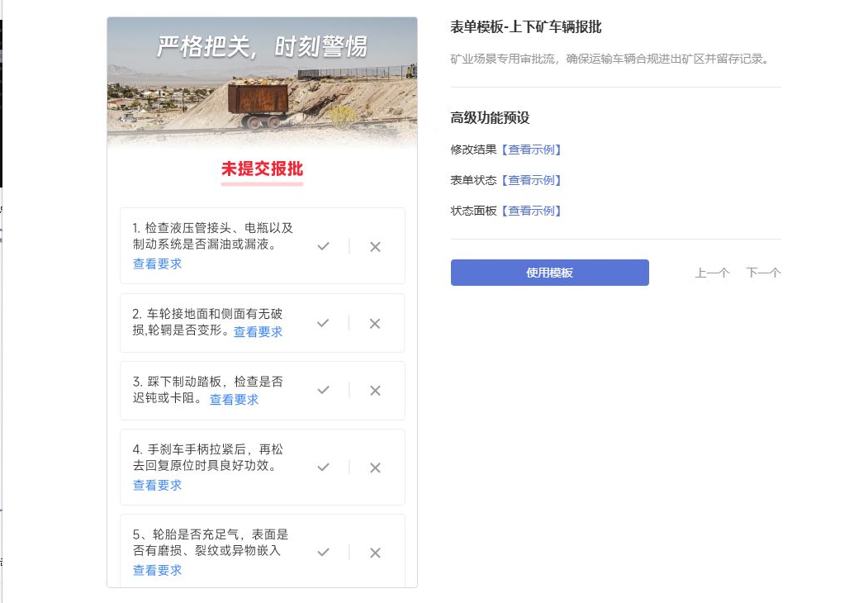Click the 使用模板 button
The width and height of the screenshot is (868, 603).
550,273
